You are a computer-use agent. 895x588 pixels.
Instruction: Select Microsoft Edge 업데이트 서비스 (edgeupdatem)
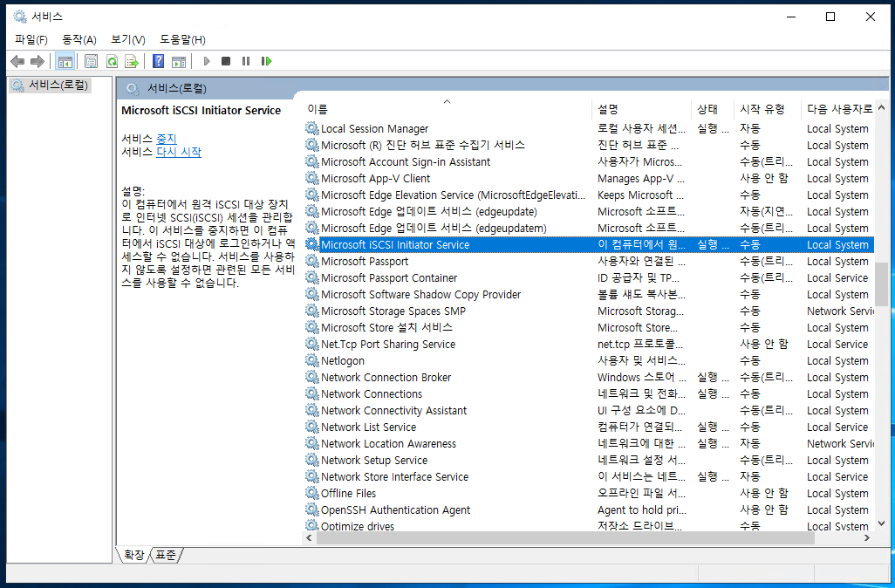589,228
